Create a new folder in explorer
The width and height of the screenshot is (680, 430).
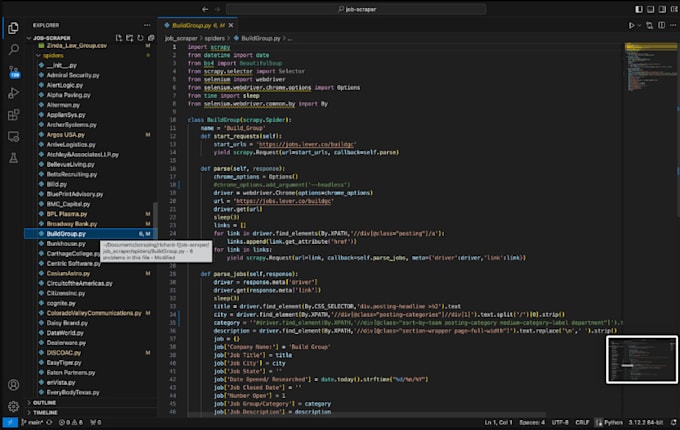pyautogui.click(x=129, y=38)
